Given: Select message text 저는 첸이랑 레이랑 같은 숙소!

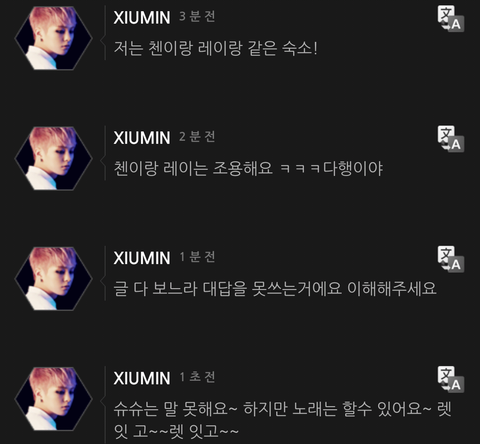Looking at the screenshot, I should pos(216,48).
